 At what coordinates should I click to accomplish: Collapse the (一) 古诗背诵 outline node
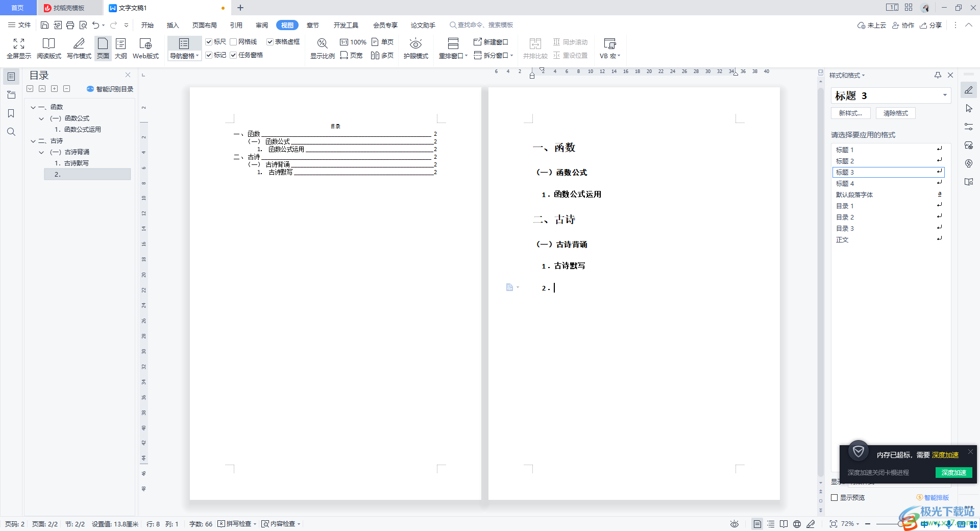click(41, 152)
